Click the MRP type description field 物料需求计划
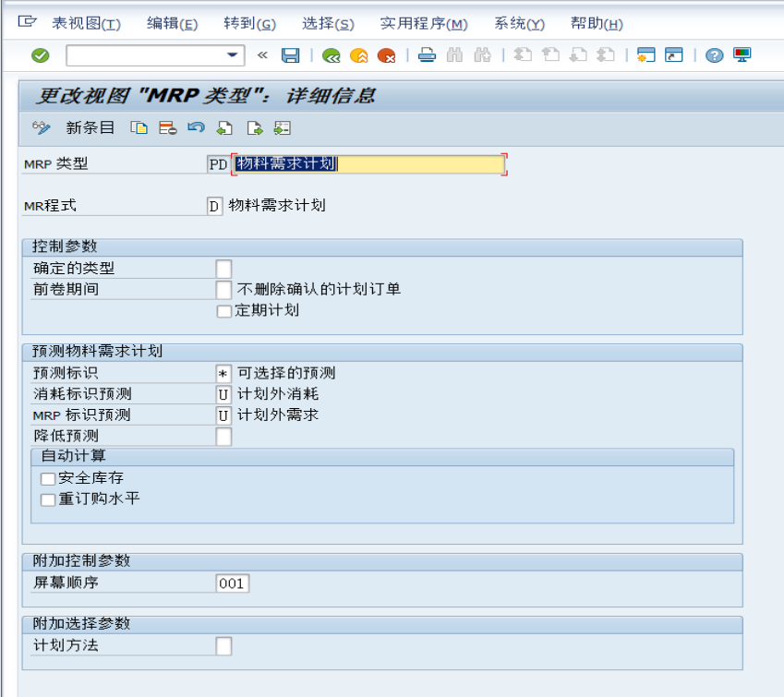 (369, 164)
